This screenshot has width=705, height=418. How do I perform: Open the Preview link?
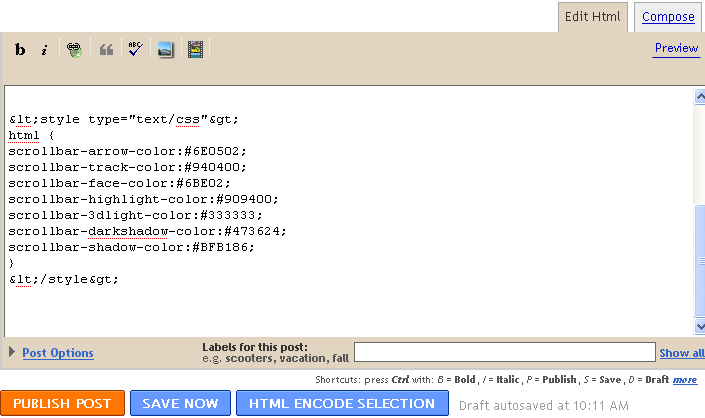[676, 48]
